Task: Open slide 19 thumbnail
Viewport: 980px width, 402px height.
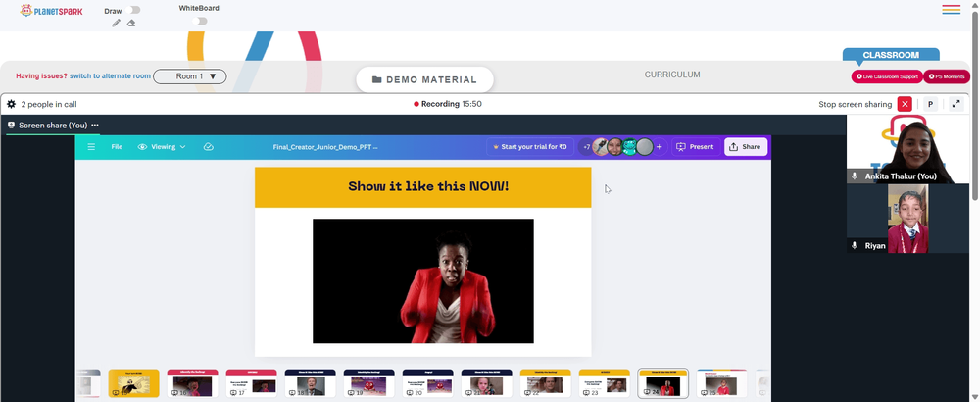Action: point(368,383)
